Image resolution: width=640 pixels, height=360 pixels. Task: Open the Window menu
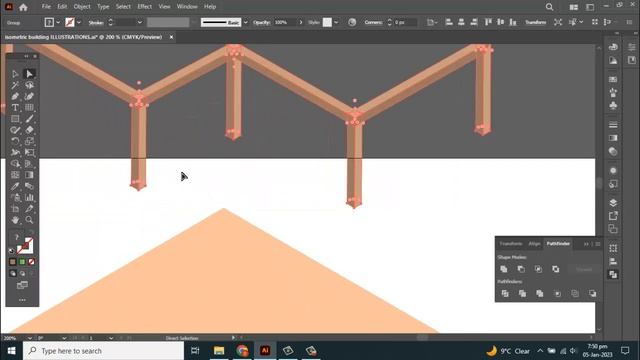pos(187,7)
